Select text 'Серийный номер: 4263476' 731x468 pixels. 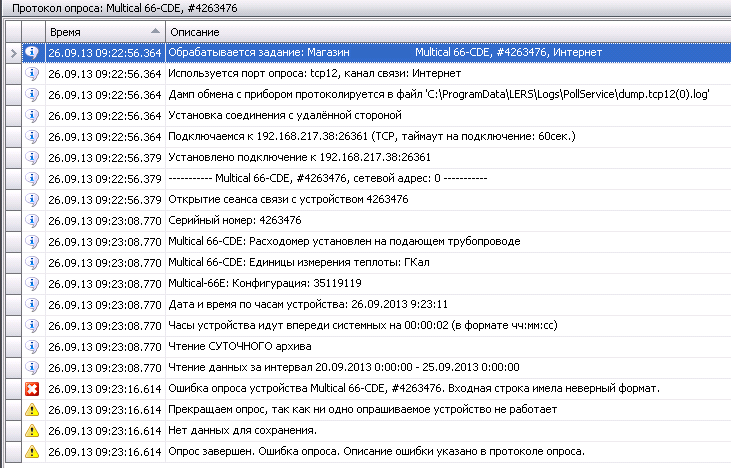[235, 220]
